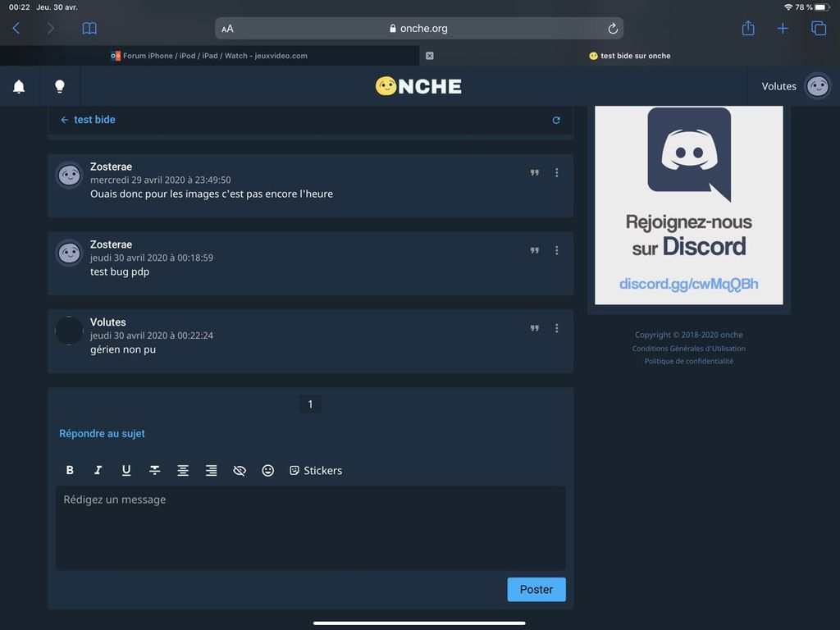Open options menu on Volutes' post
Screen dimensions: 840x630
click(x=557, y=328)
